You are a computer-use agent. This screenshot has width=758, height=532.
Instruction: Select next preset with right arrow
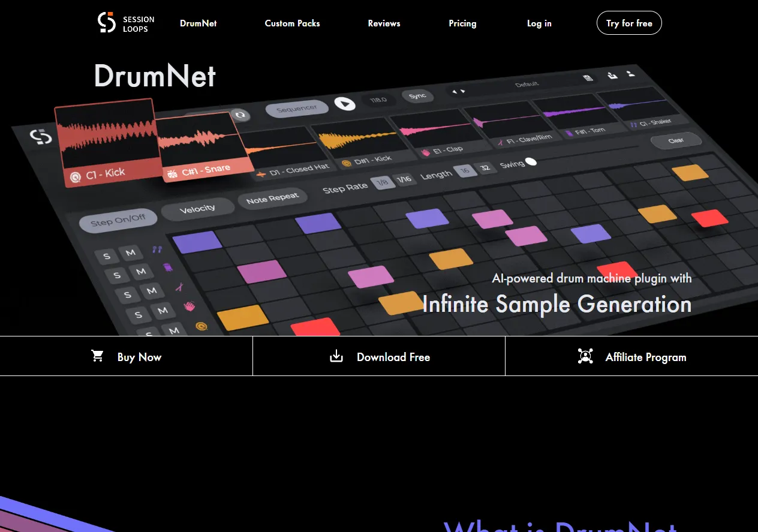pyautogui.click(x=462, y=91)
